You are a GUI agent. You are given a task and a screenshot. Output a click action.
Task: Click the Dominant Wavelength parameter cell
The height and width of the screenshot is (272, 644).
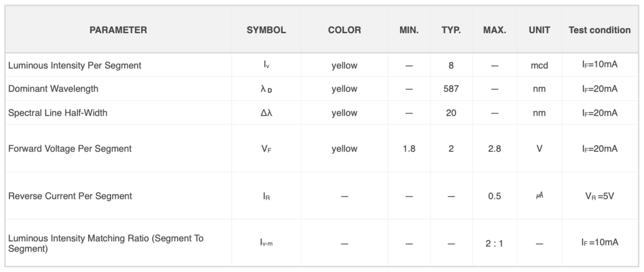pos(53,89)
